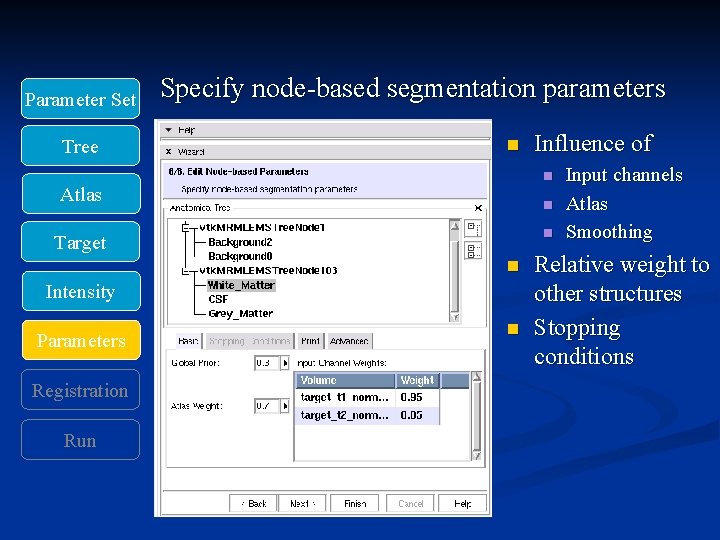Collapse vtkMRMLEMSTreeNode103 in the tree
This screenshot has height=540, width=720.
point(186,271)
